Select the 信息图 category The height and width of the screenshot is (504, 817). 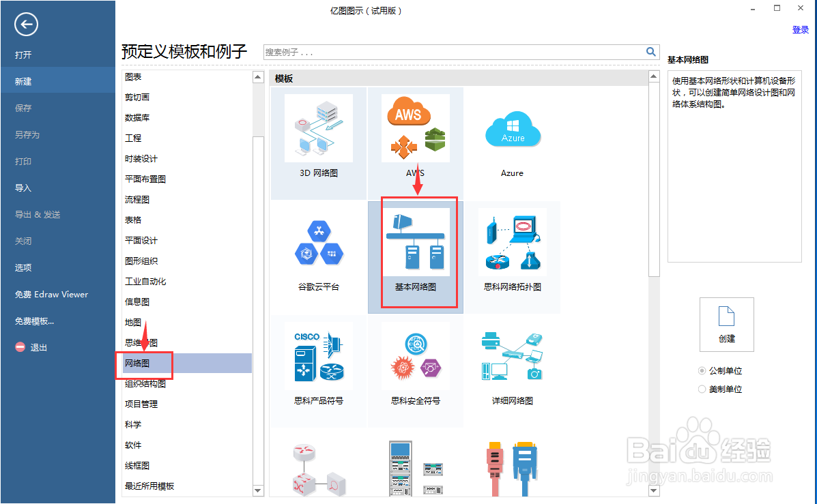click(137, 301)
